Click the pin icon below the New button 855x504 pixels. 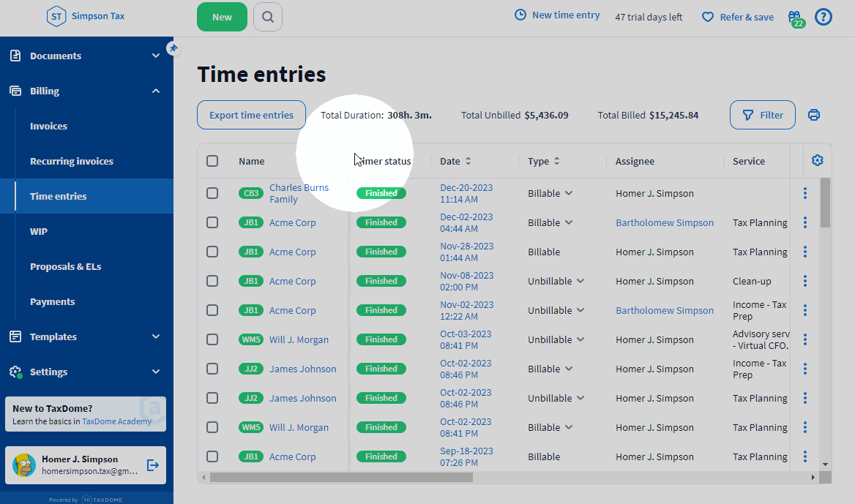(173, 48)
